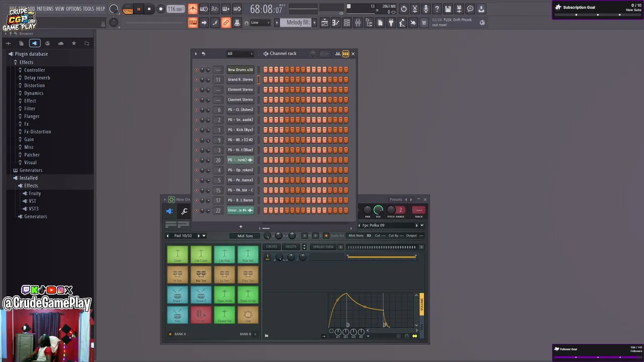
Task: Open the All channel filter dropdown
Action: tap(240, 54)
